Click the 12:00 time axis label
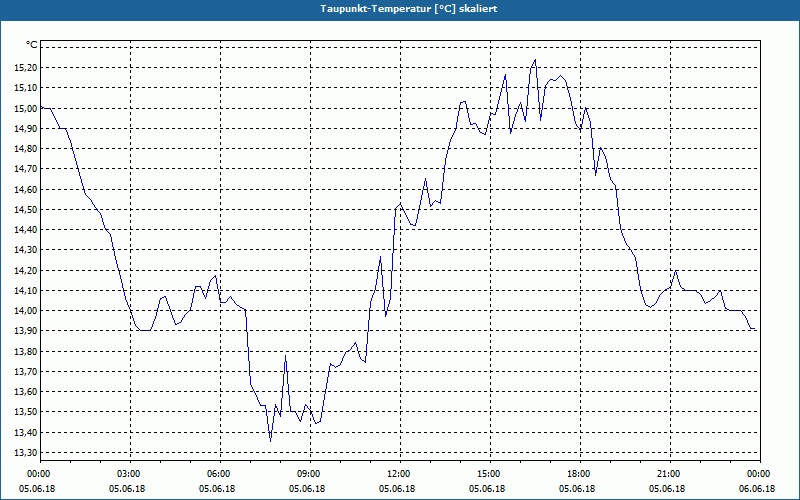Viewport: 800px width, 500px height. [400, 474]
